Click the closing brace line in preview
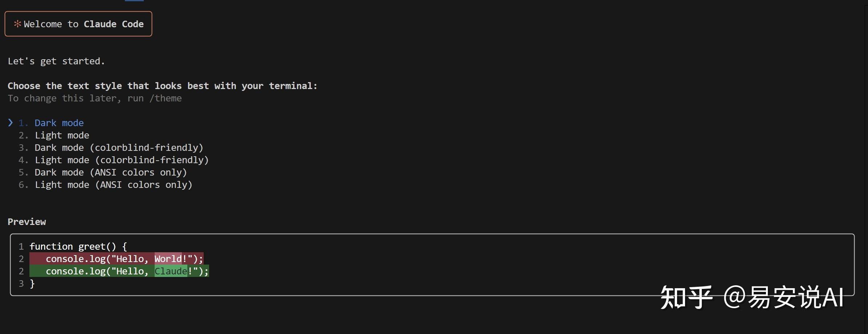Viewport: 868px width, 334px height. (32, 283)
